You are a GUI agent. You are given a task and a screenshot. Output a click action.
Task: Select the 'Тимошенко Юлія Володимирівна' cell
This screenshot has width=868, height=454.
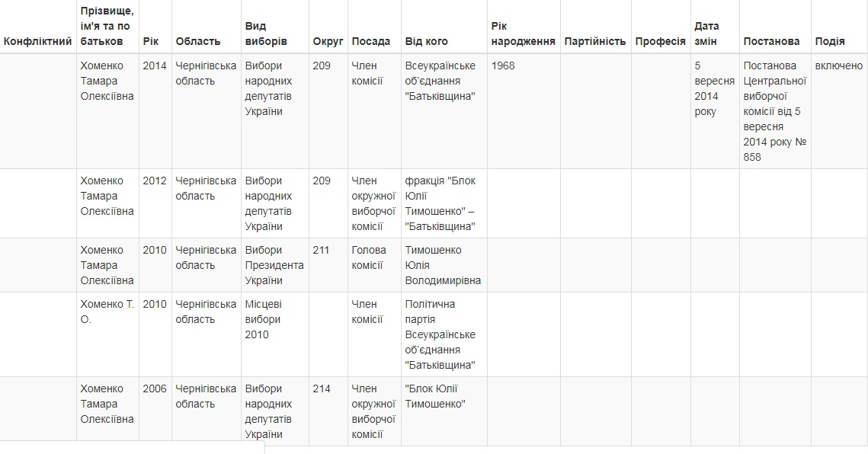point(443,265)
